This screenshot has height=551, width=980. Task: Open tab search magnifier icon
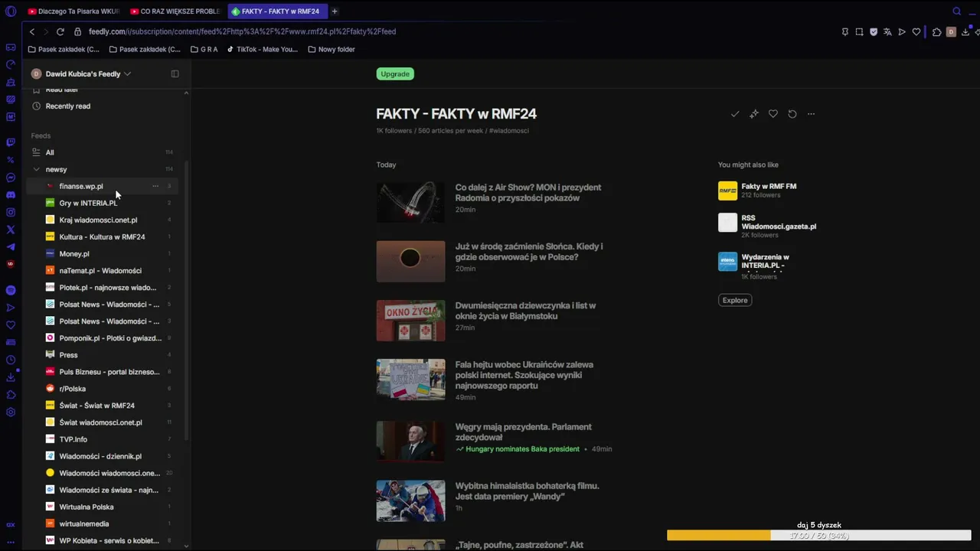tap(956, 11)
